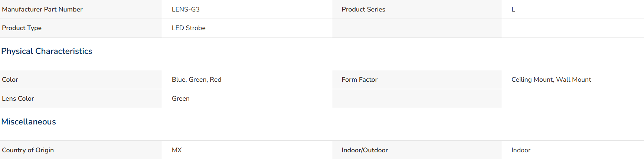Select Ceiling Mount, Wall Mount value
This screenshot has width=644, height=159.
pos(551,79)
